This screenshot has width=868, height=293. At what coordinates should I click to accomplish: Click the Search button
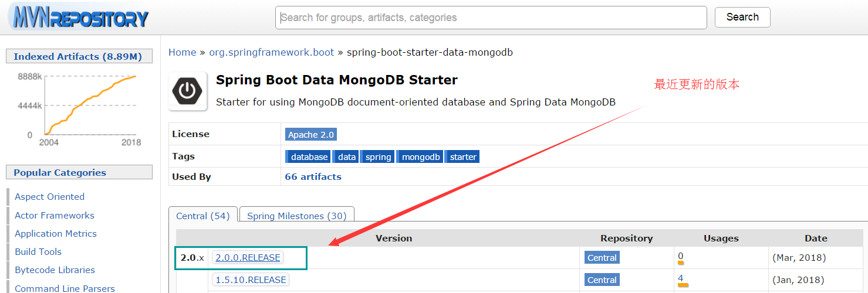742,17
